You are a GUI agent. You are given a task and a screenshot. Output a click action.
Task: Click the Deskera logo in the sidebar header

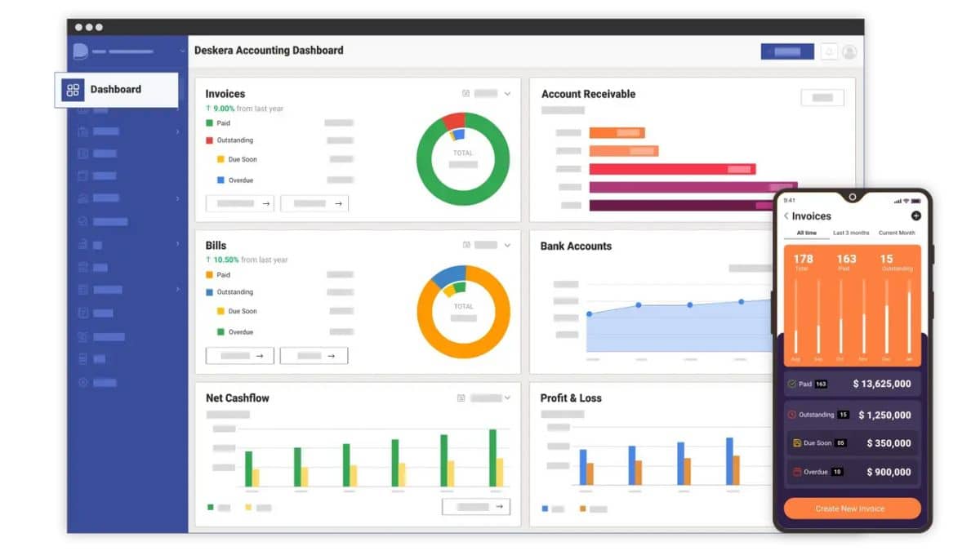pos(80,51)
